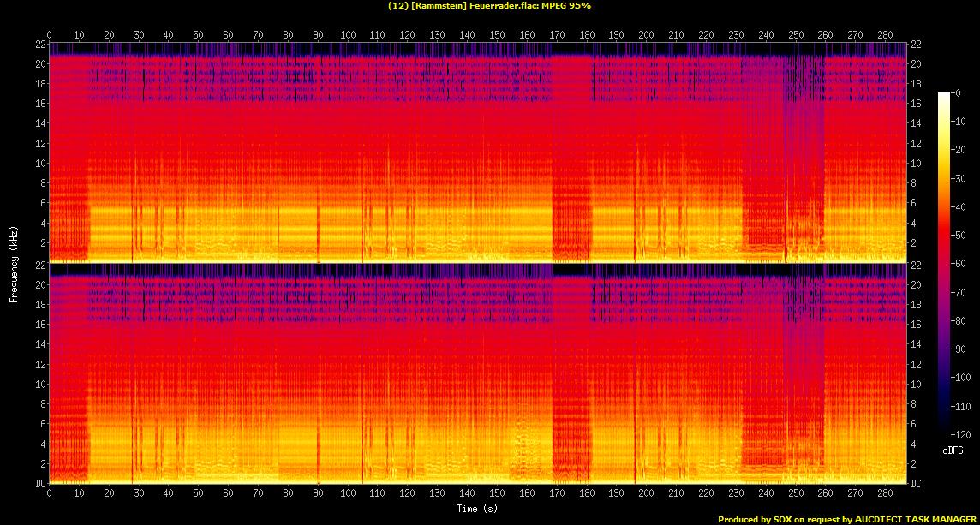This screenshot has width=980, height=525.
Task: Click the DC label on the right frequency axis
Action: pyautogui.click(x=916, y=483)
